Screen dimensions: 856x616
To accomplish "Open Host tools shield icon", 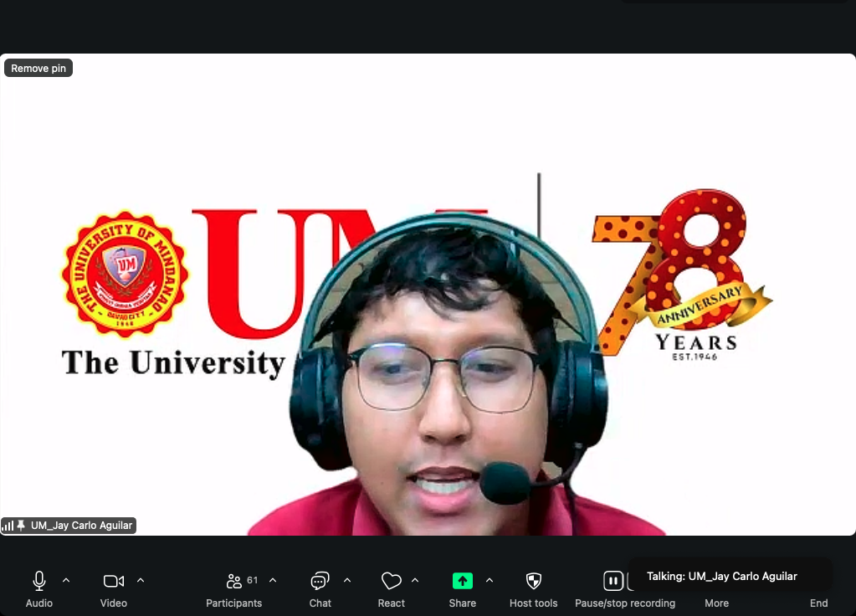I will [x=533, y=581].
